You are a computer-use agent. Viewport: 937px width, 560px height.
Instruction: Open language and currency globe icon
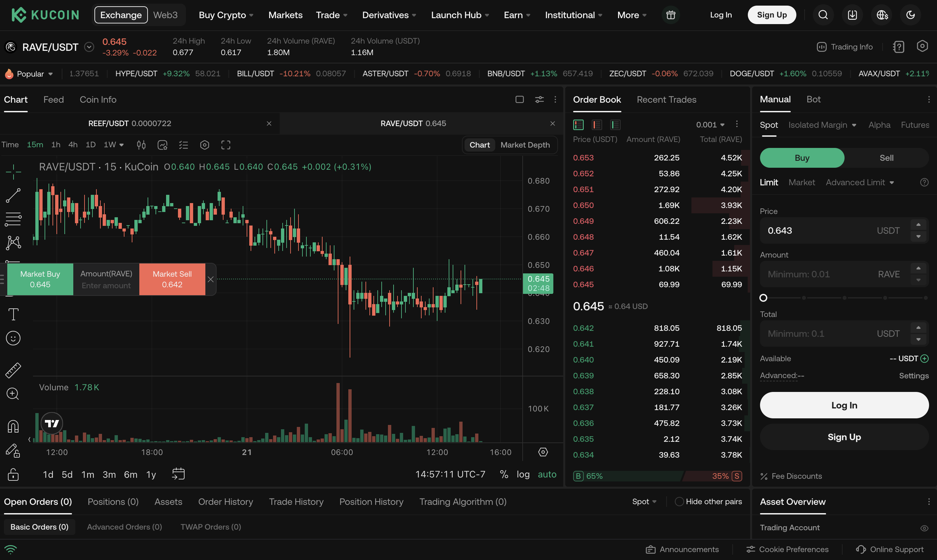[x=882, y=15]
